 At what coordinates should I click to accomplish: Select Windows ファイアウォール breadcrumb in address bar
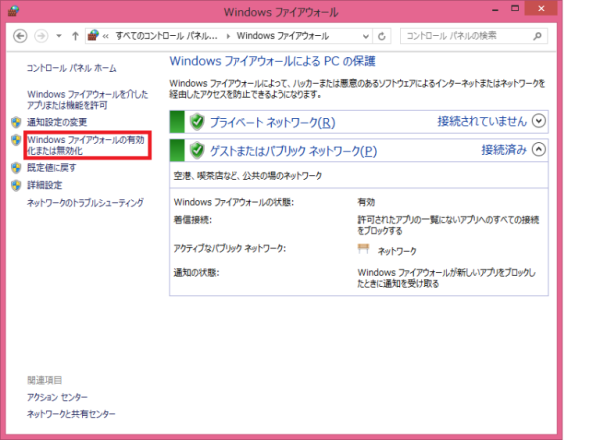pyautogui.click(x=282, y=36)
